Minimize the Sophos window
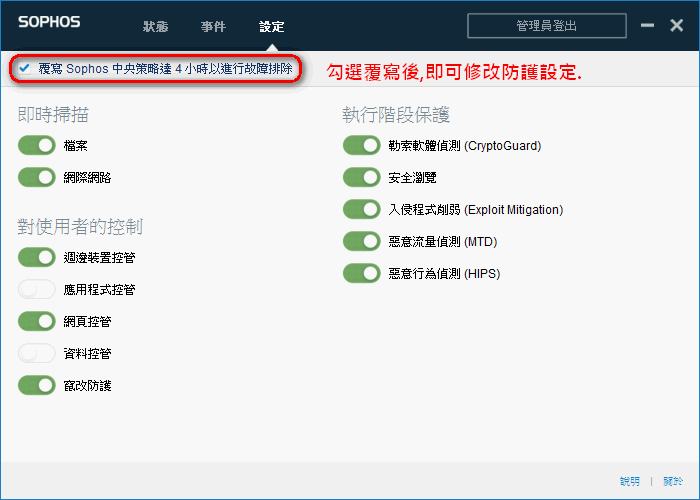 click(x=647, y=25)
